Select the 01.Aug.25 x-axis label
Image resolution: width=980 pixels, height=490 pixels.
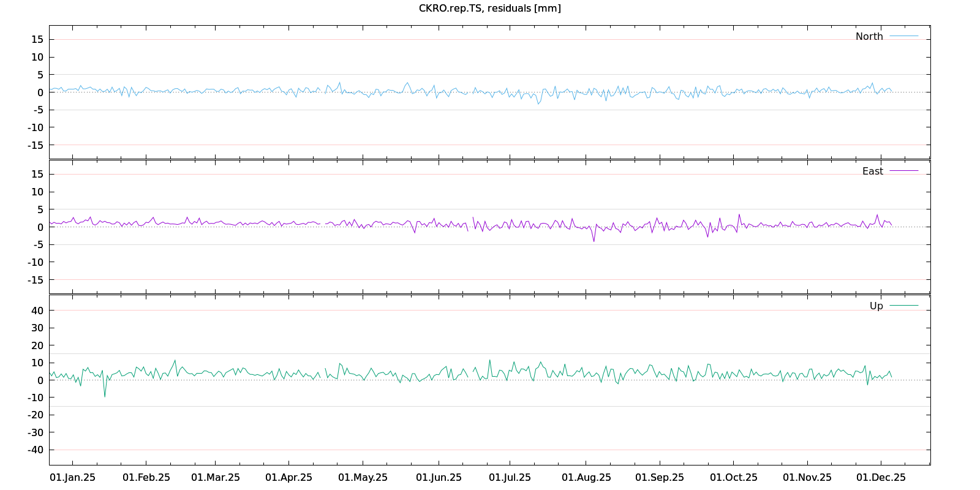(586, 477)
